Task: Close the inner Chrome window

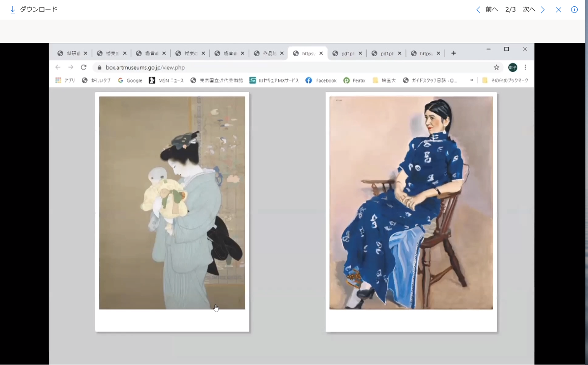Action: coord(525,49)
